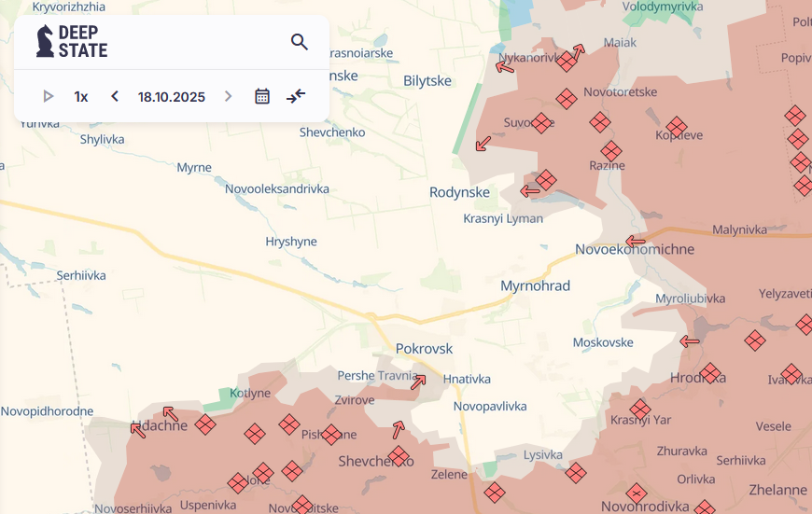Open the search magnifier icon

(300, 41)
